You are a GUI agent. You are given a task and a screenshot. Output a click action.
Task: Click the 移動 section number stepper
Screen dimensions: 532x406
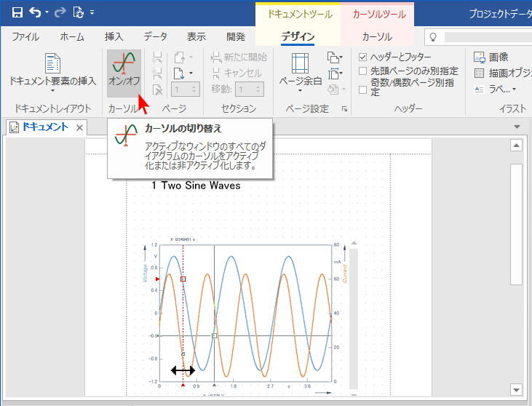click(x=250, y=89)
